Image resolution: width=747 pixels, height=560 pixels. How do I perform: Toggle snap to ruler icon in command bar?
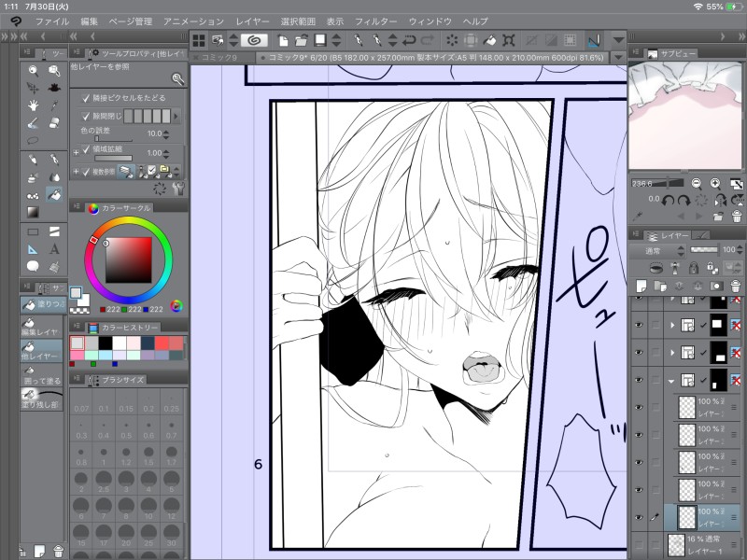coord(594,40)
